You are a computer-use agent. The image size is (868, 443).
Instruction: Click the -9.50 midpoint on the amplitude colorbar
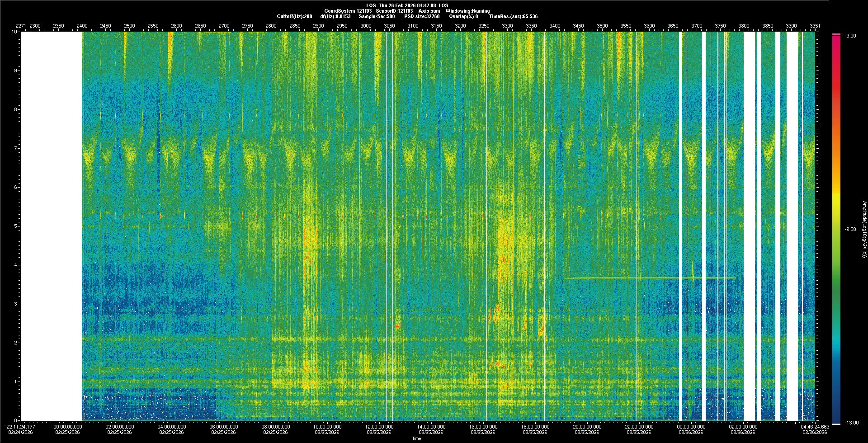point(850,229)
